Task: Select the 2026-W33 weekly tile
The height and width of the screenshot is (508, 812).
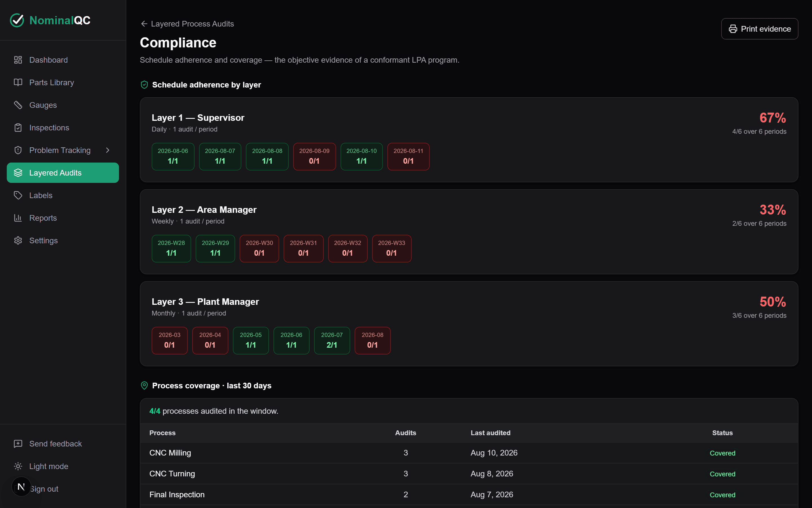Action: (392, 249)
